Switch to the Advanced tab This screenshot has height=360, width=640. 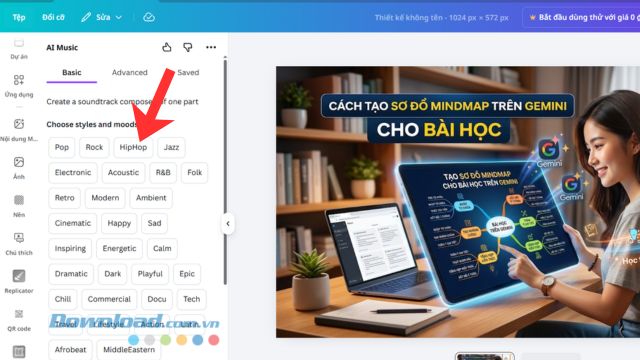coord(129,73)
